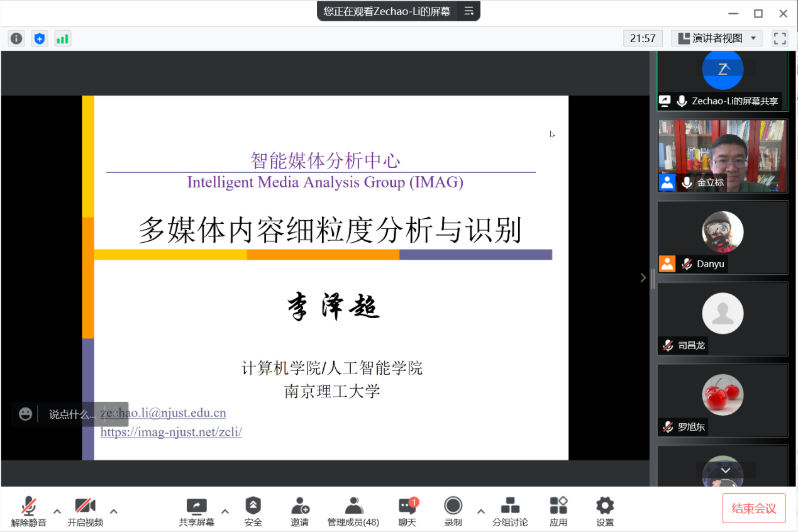Unmute microphone (解除静音)
The width and height of the screenshot is (798, 532).
(x=28, y=511)
